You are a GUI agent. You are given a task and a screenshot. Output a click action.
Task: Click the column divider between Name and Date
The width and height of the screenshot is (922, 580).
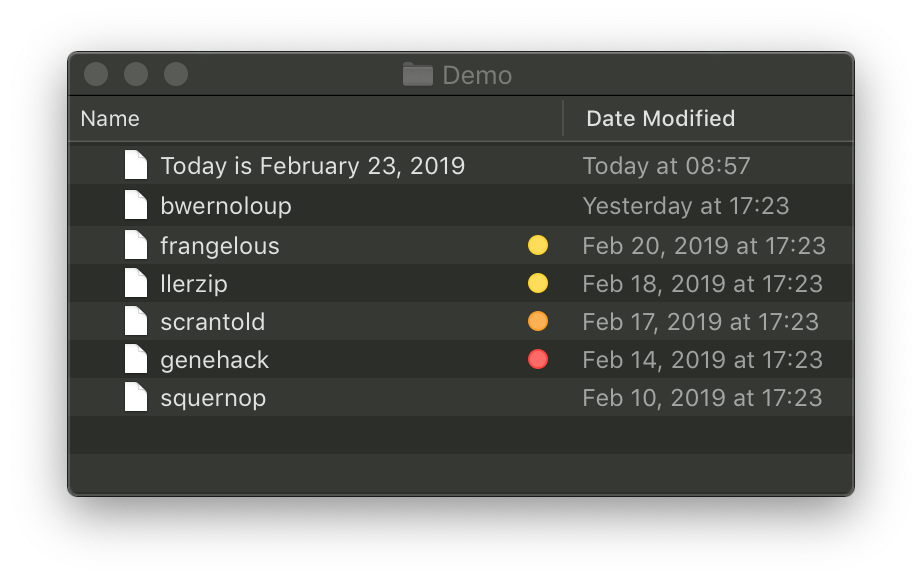point(563,119)
